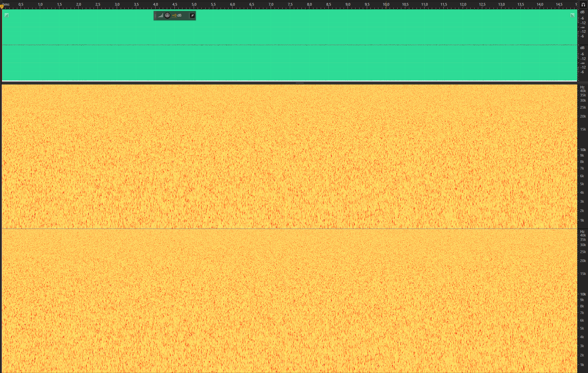Click the hms time format label
This screenshot has height=373, width=588.
click(x=6, y=5)
